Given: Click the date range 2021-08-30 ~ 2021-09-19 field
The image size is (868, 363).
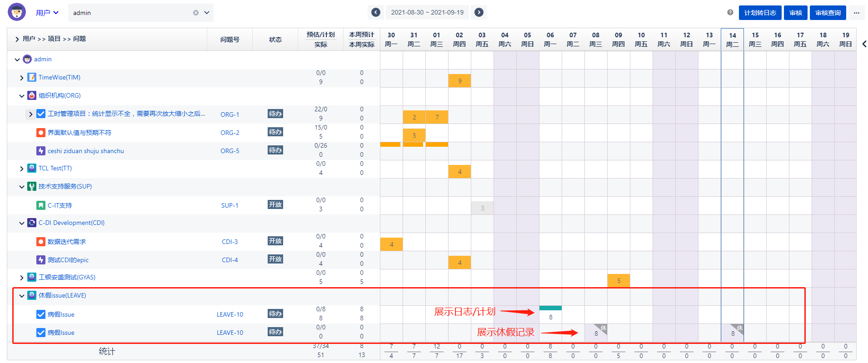Looking at the screenshot, I should (427, 12).
